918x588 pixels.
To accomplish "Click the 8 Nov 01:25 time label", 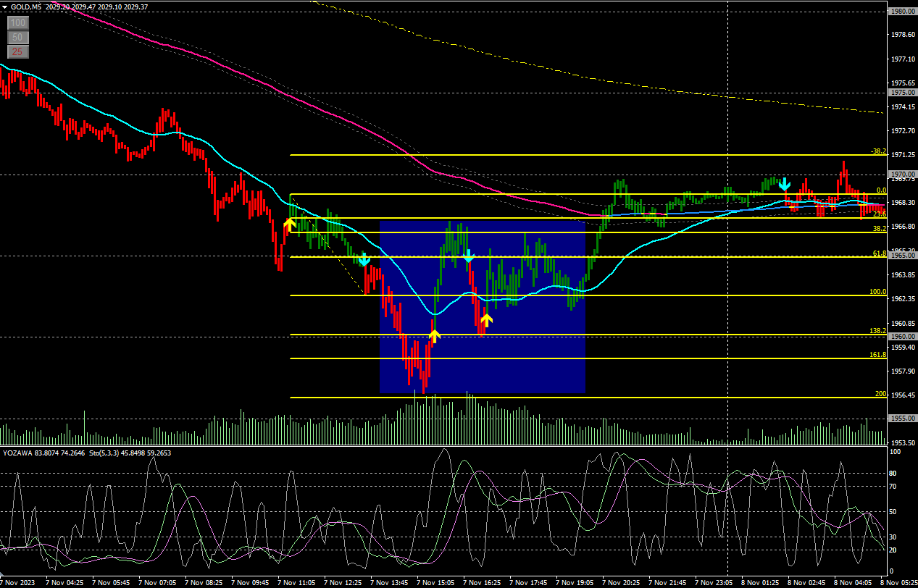I will [x=761, y=582].
